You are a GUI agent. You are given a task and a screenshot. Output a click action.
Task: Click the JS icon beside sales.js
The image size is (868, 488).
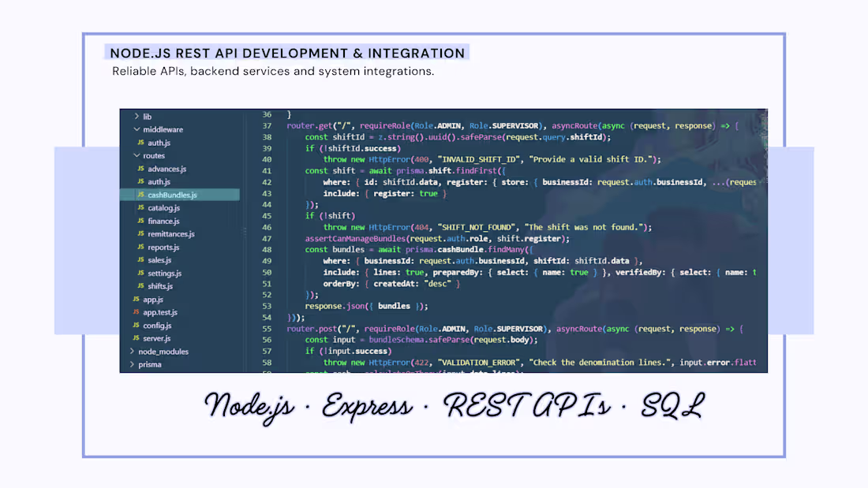point(140,259)
